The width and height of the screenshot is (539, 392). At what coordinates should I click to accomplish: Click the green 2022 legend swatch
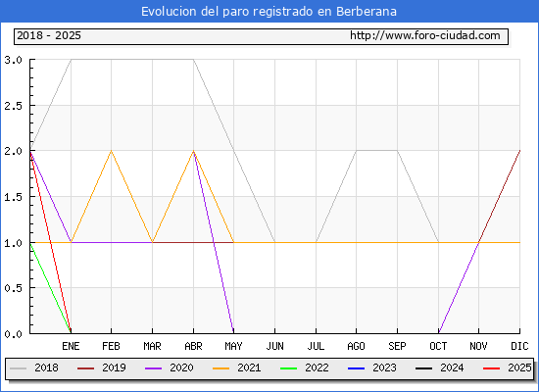(x=289, y=368)
